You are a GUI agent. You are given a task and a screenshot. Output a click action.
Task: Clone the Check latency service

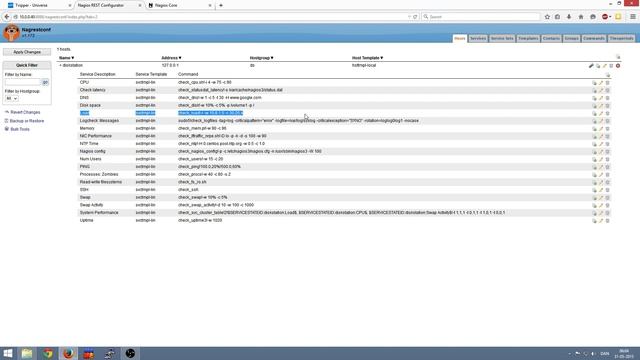(x=594, y=90)
